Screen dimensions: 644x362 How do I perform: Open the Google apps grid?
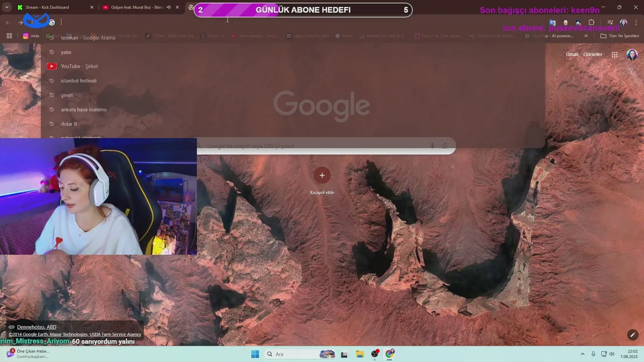pos(614,54)
